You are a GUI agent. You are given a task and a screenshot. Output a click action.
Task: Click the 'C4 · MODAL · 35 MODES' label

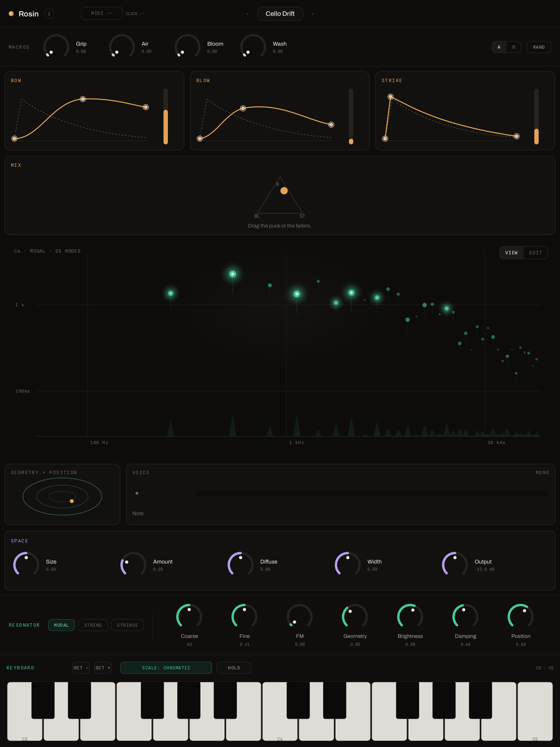(47, 251)
